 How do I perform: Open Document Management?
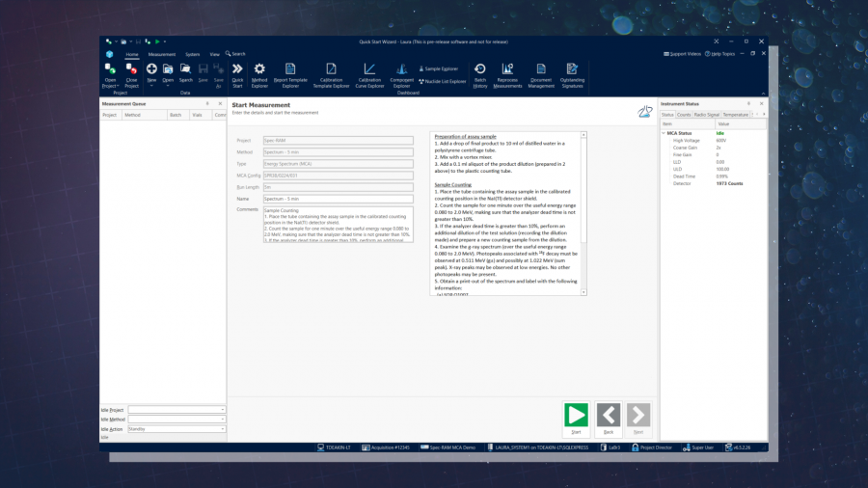541,74
